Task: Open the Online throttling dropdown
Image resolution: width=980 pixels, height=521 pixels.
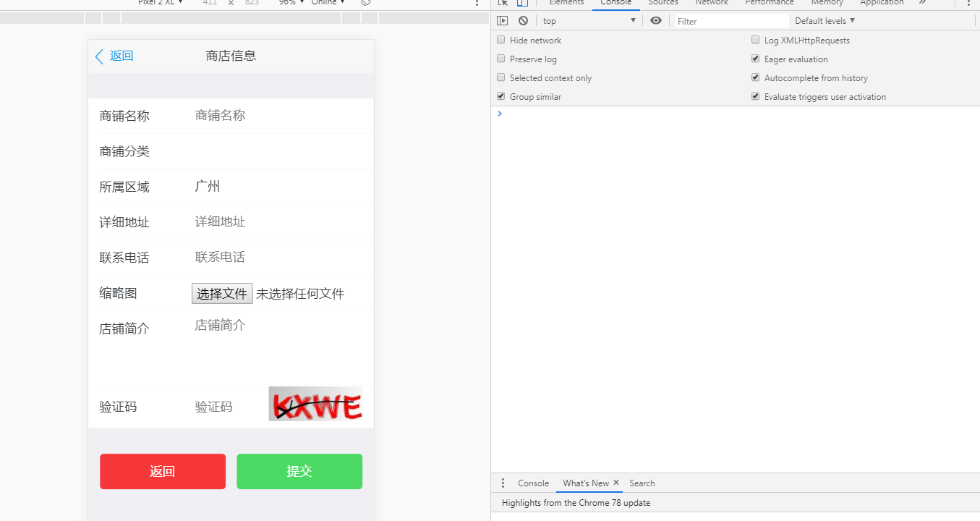Action: click(328, 3)
